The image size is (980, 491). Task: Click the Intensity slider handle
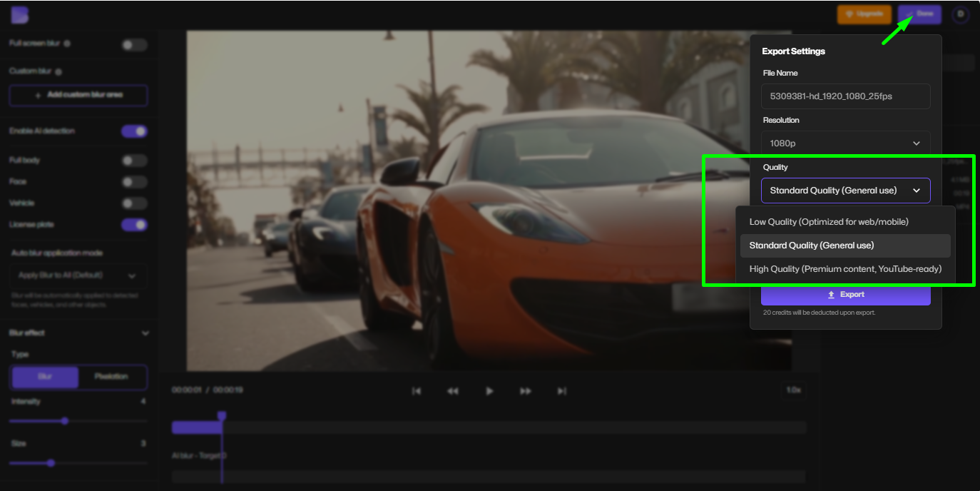65,421
